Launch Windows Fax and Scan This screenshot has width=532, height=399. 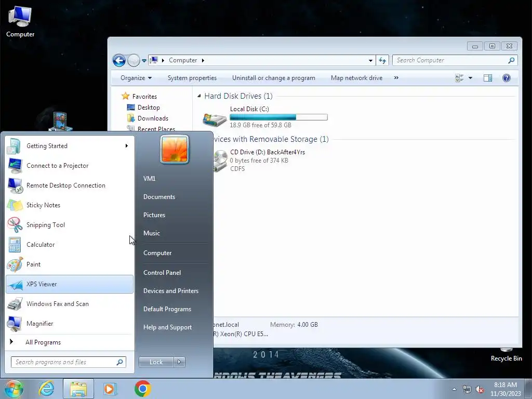click(x=70, y=303)
